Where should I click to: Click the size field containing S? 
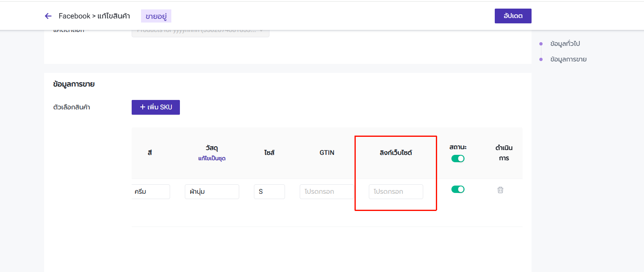point(269,192)
